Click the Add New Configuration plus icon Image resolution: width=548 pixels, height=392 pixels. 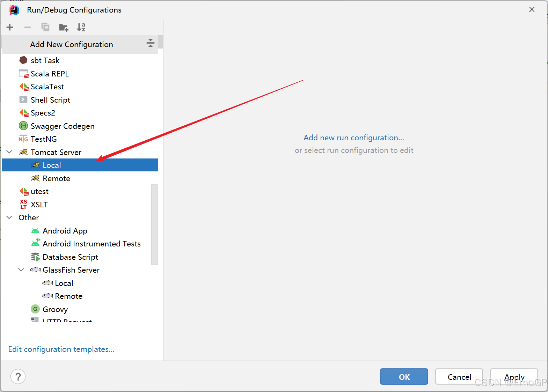tap(10, 27)
